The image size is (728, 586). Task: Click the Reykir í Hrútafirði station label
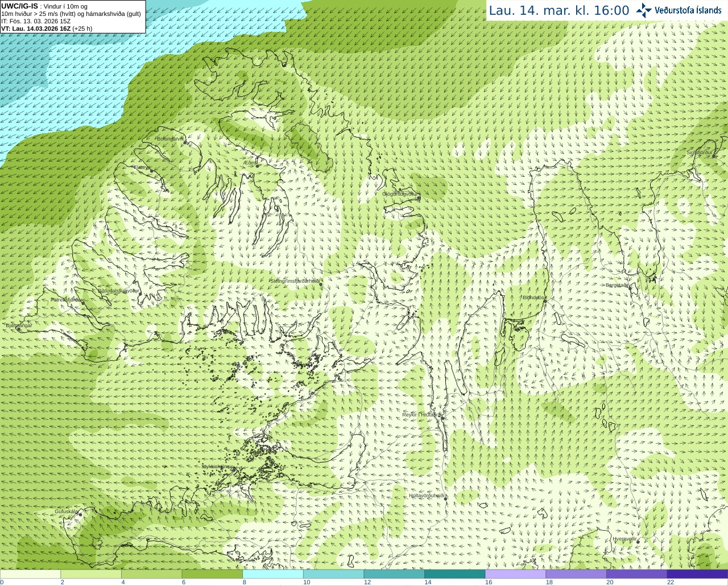click(421, 415)
